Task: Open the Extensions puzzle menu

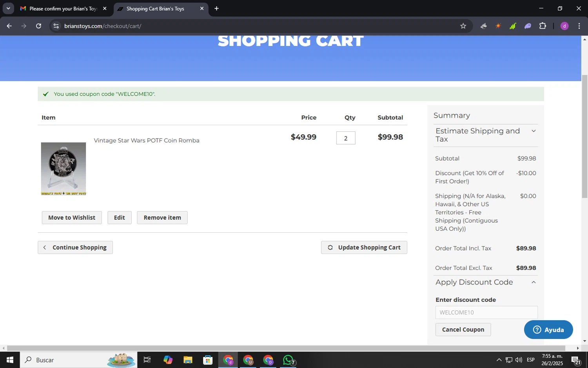Action: [x=543, y=26]
